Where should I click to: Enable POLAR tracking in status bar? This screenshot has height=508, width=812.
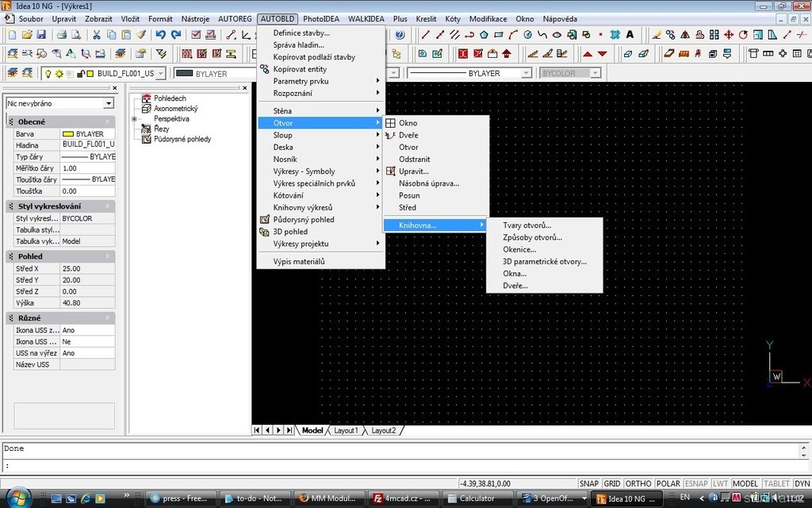[x=668, y=483]
